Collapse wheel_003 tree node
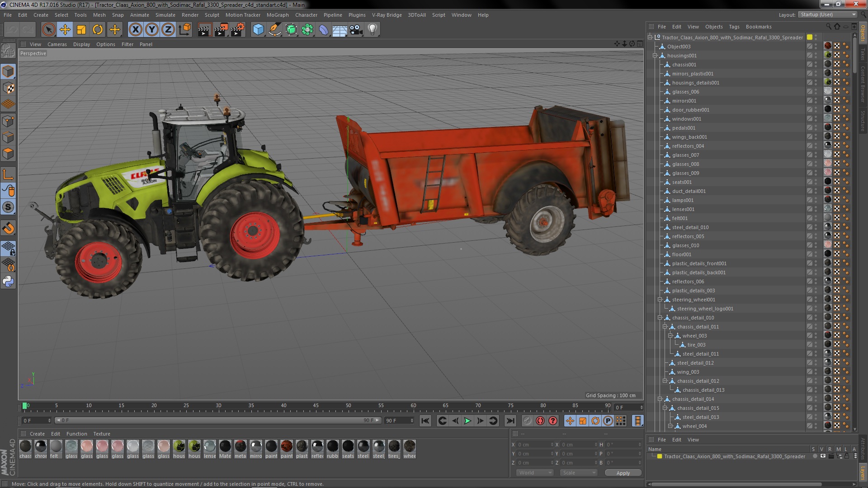Screen dimensions: 868x488 click(x=670, y=336)
